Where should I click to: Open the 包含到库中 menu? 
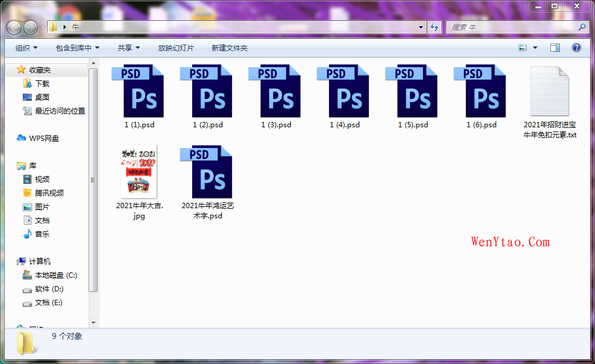click(x=77, y=48)
